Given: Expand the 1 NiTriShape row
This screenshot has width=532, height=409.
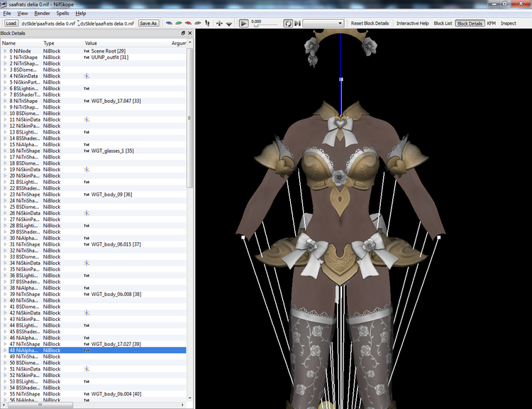Looking at the screenshot, I should [x=5, y=58].
